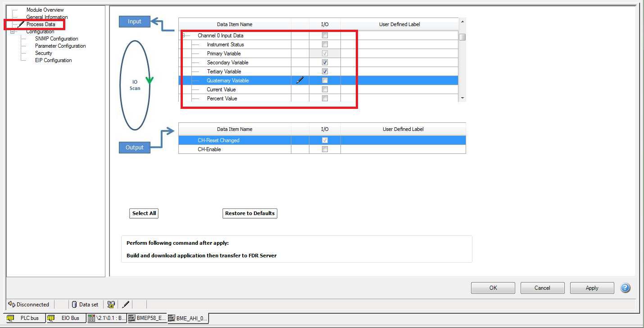644x328 pixels.
Task: Open the help question mark icon
Action: click(625, 288)
